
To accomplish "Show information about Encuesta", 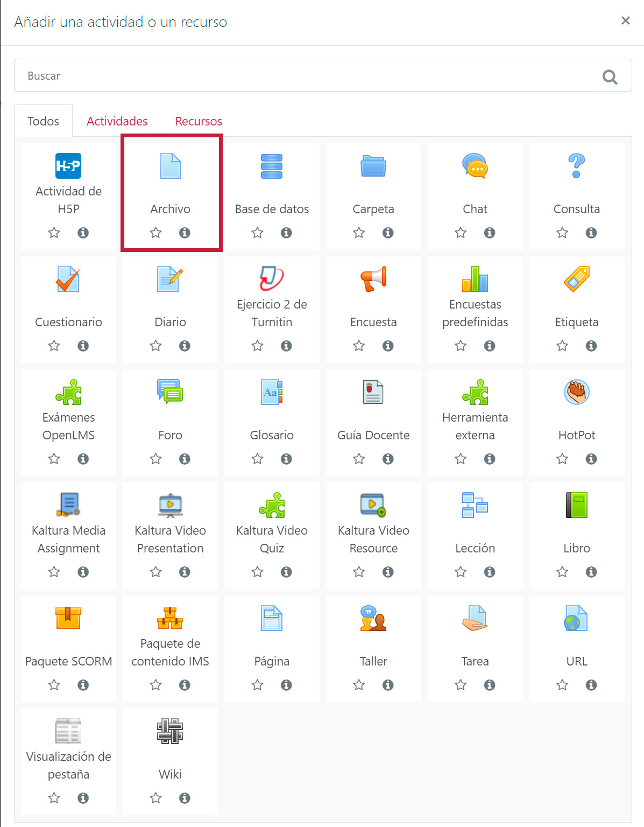I will pos(388,346).
